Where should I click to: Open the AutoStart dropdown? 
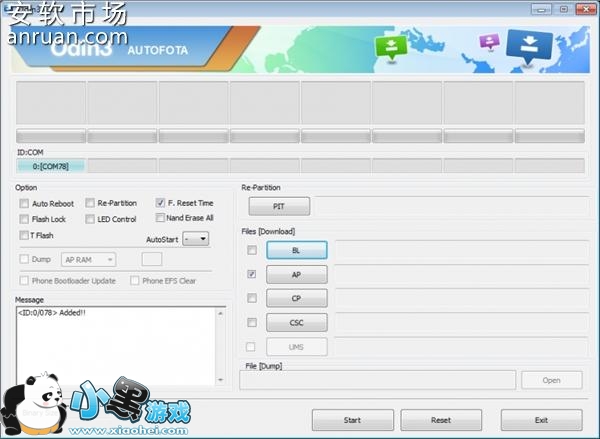(x=196, y=239)
